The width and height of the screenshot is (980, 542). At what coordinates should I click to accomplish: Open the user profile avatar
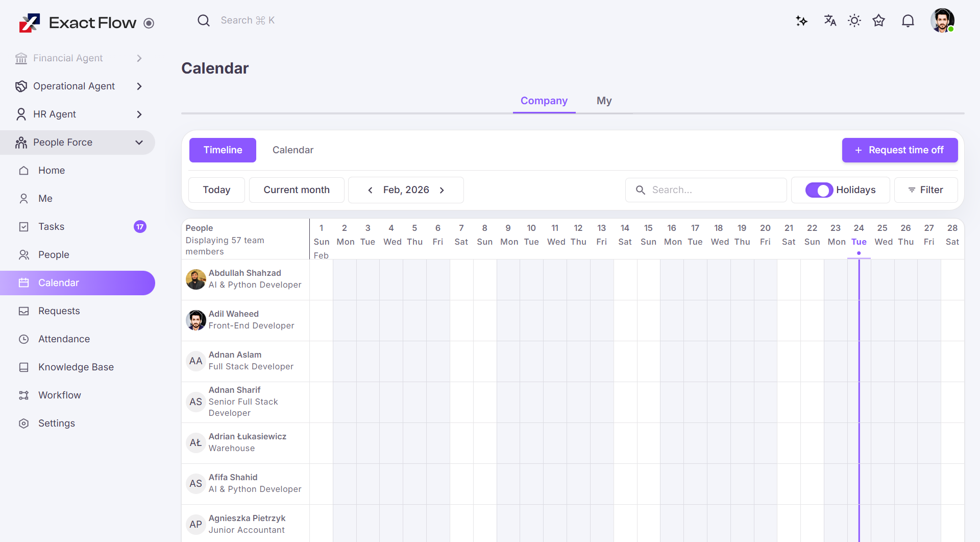(x=942, y=20)
